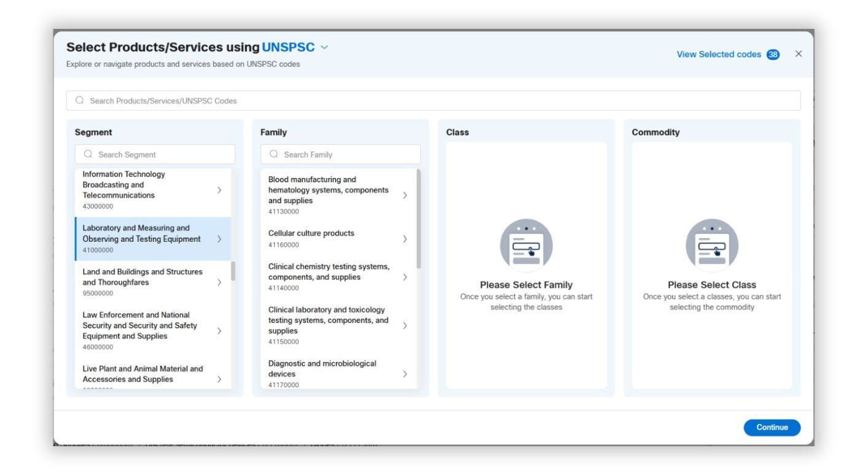Screen dimensions: 868x472
Task: Expand Blood manufacturing and hematology systems chevron
Action: coord(404,195)
